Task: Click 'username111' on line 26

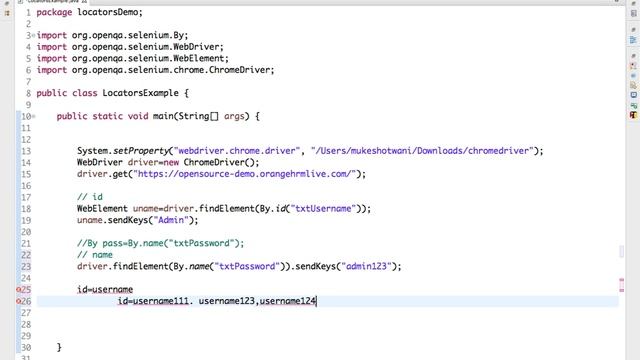Action: 161,301
